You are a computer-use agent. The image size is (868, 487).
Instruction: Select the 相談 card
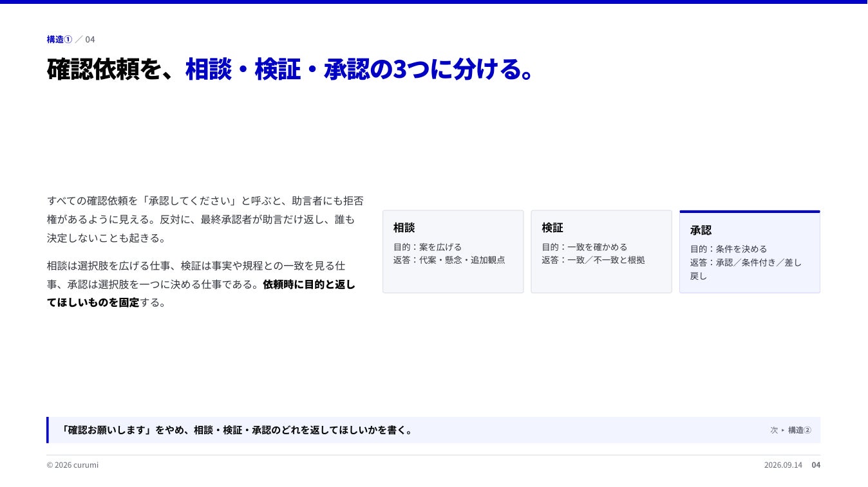point(453,252)
